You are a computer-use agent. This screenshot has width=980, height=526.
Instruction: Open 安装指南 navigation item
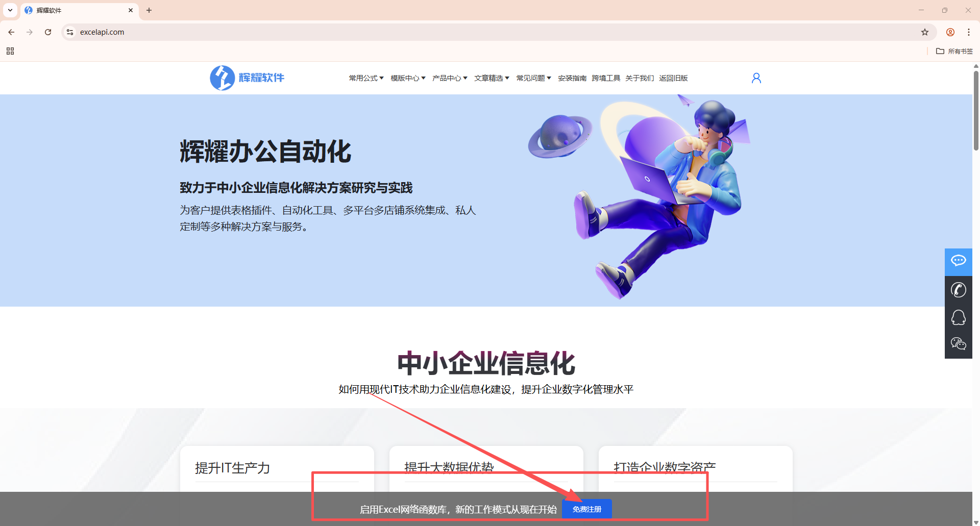click(x=572, y=78)
